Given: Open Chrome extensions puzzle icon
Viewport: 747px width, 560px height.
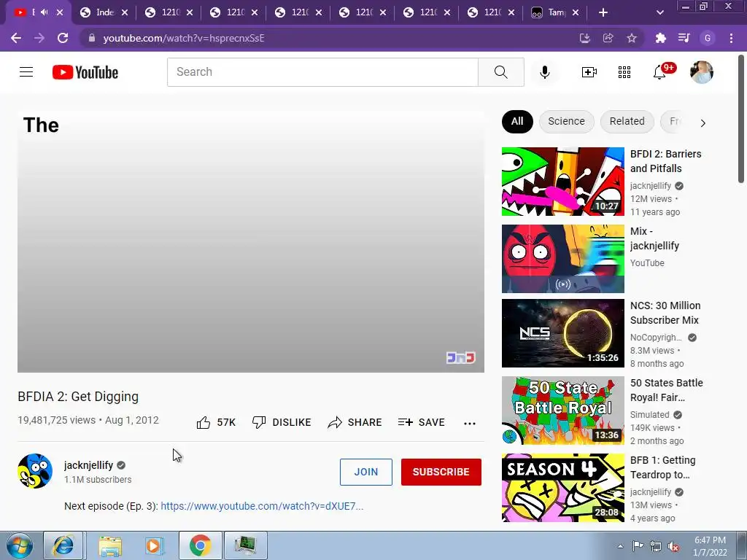Looking at the screenshot, I should pyautogui.click(x=660, y=38).
